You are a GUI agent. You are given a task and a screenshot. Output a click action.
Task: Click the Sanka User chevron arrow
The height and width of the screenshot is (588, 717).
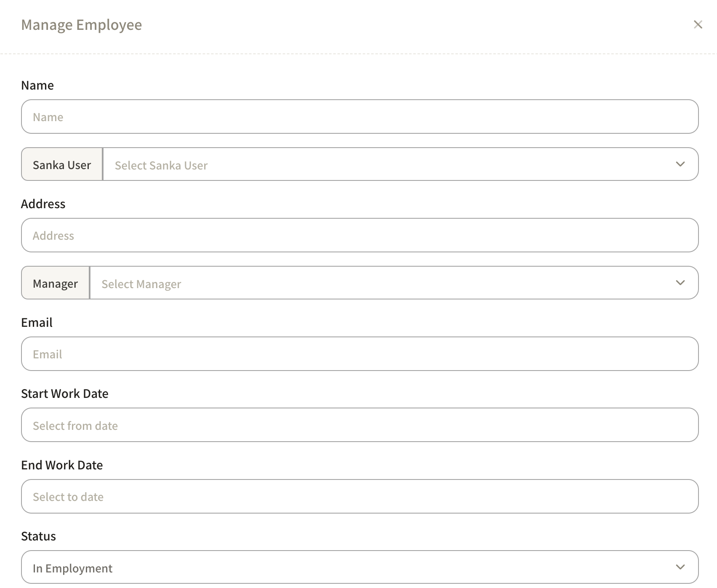680,164
